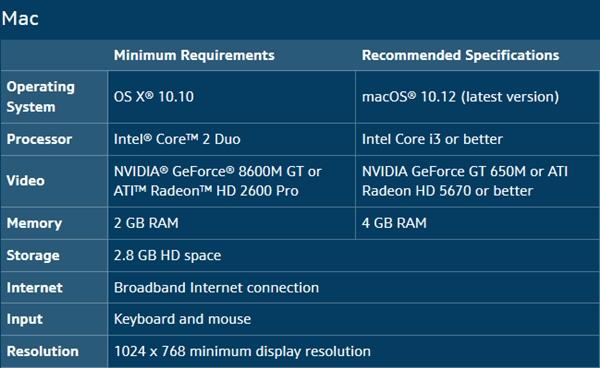Click the GeForce 8600M GT minimum video cell
The image size is (600, 368).
[x=232, y=181]
